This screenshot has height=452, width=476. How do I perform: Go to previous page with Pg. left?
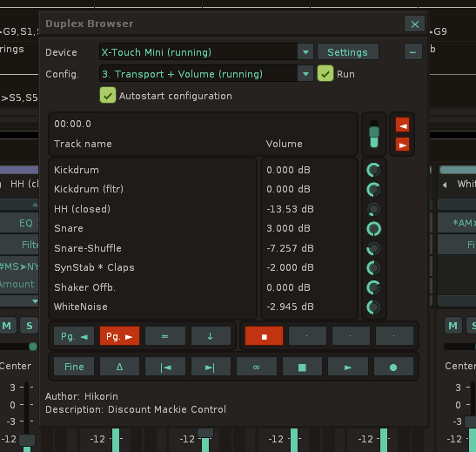pos(74,336)
